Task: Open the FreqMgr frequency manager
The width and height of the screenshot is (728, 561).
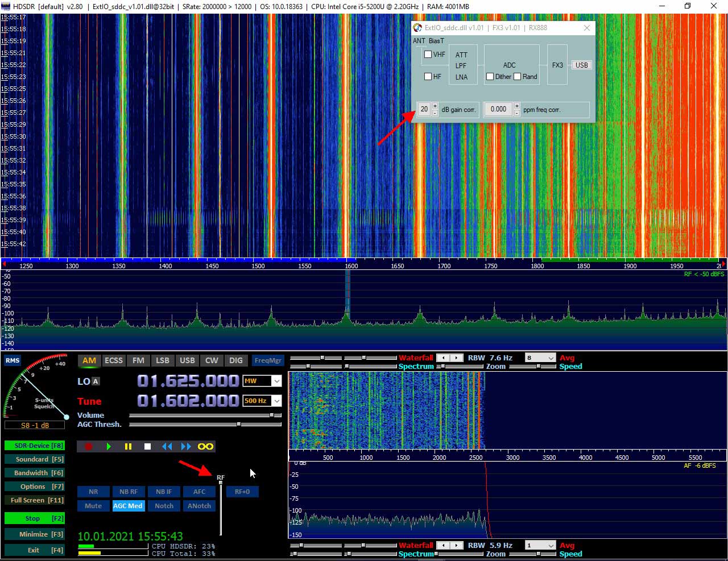Action: pos(268,360)
